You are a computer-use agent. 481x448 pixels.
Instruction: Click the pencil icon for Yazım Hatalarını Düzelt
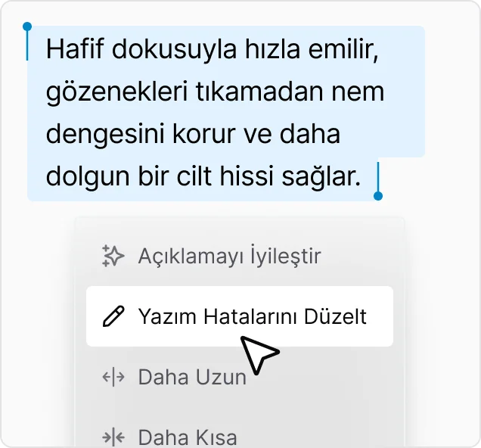(113, 316)
